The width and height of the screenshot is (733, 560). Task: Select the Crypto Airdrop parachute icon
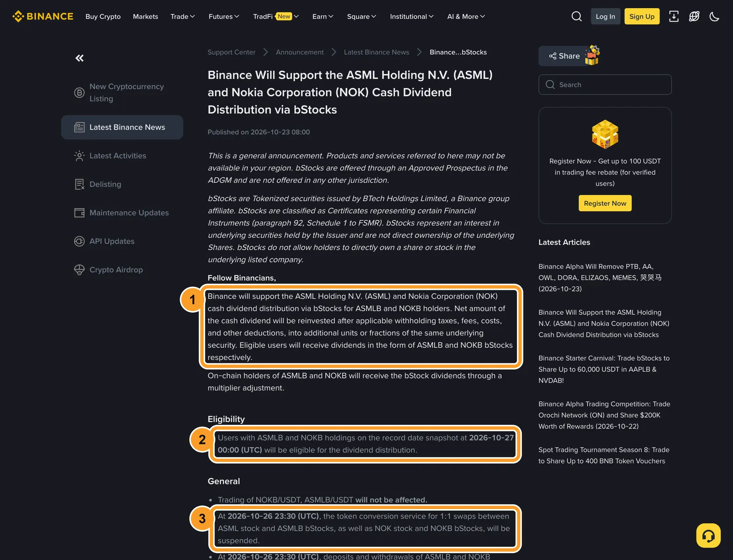tap(79, 270)
